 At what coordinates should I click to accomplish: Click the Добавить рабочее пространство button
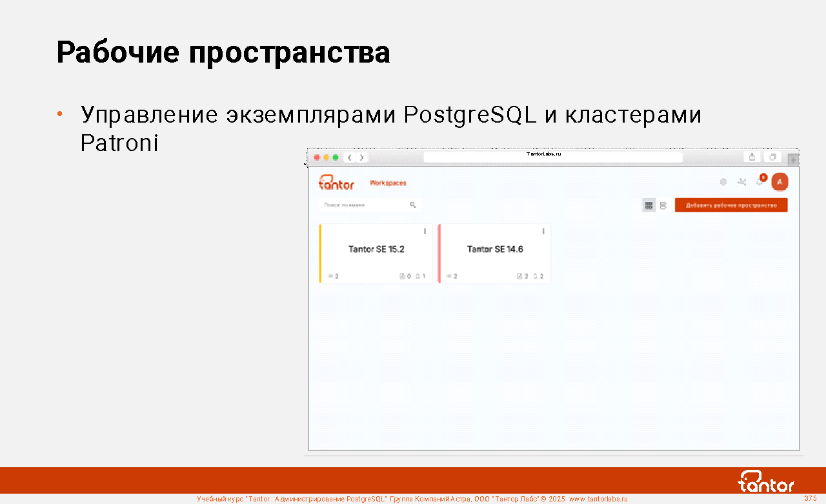(731, 205)
